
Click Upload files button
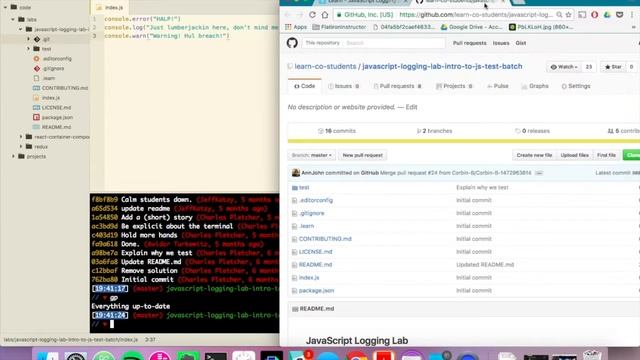(574, 155)
